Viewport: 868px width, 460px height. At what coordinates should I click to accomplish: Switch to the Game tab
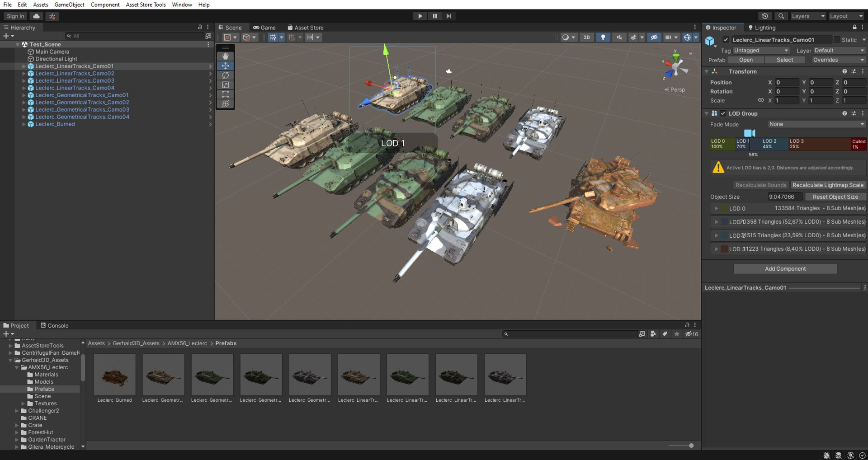pos(264,28)
